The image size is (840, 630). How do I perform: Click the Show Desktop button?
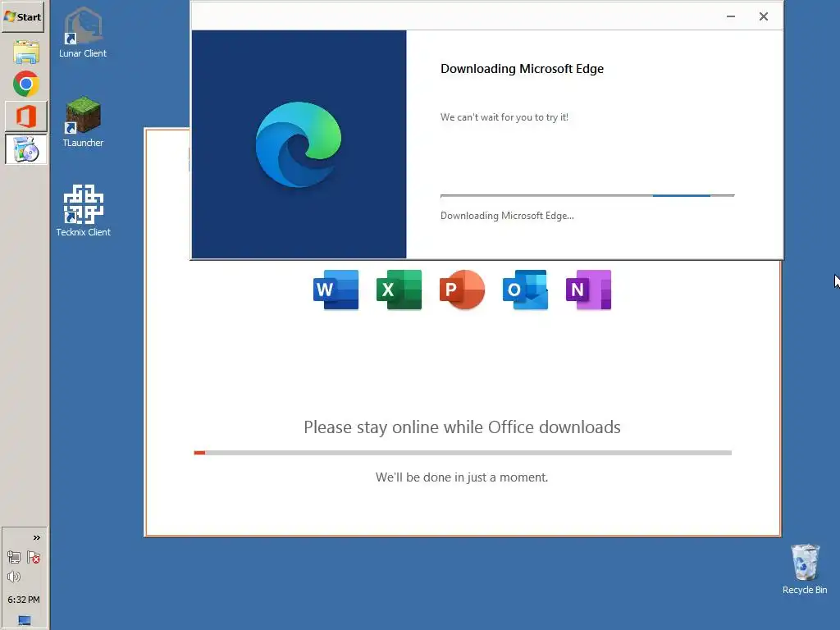[x=24, y=620]
